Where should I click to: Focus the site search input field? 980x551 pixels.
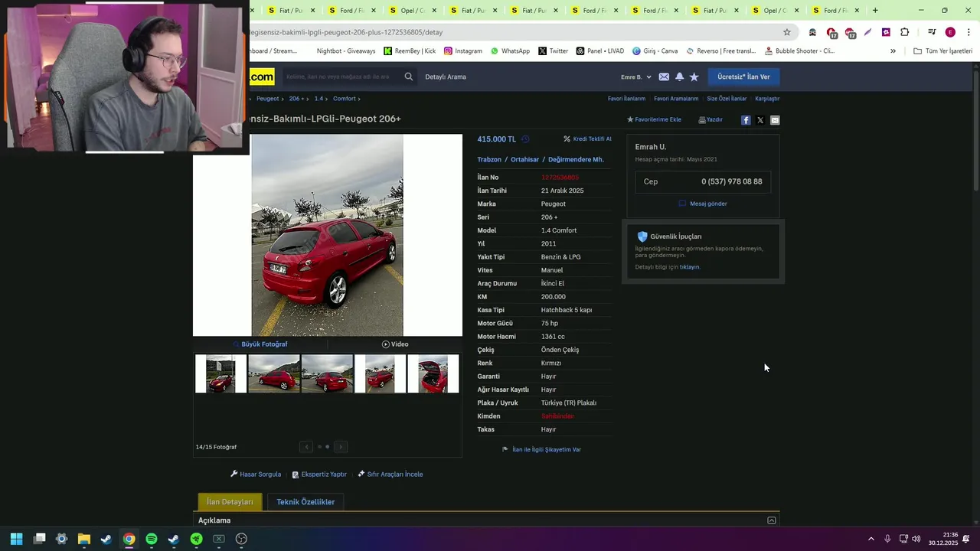pyautogui.click(x=341, y=77)
